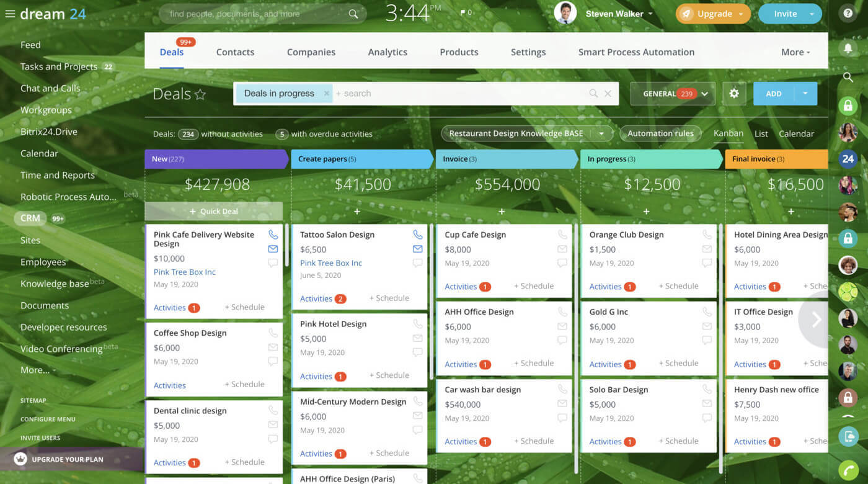The image size is (868, 484).
Task: Open the Pink Tree Box Inc company link
Action: point(184,272)
